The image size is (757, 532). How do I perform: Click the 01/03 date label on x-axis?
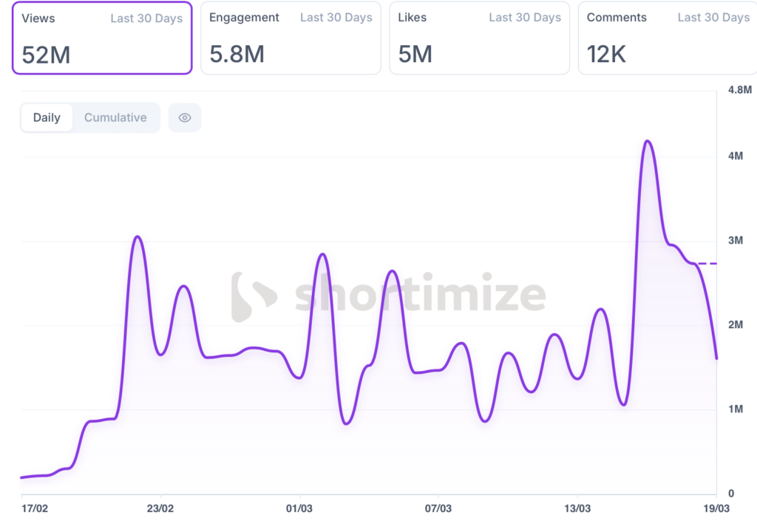coord(299,508)
